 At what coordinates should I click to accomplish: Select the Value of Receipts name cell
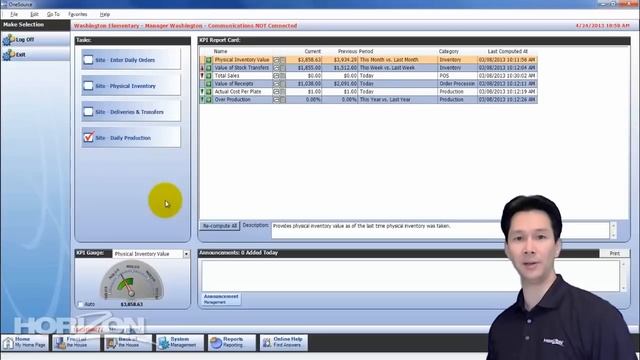[242, 84]
